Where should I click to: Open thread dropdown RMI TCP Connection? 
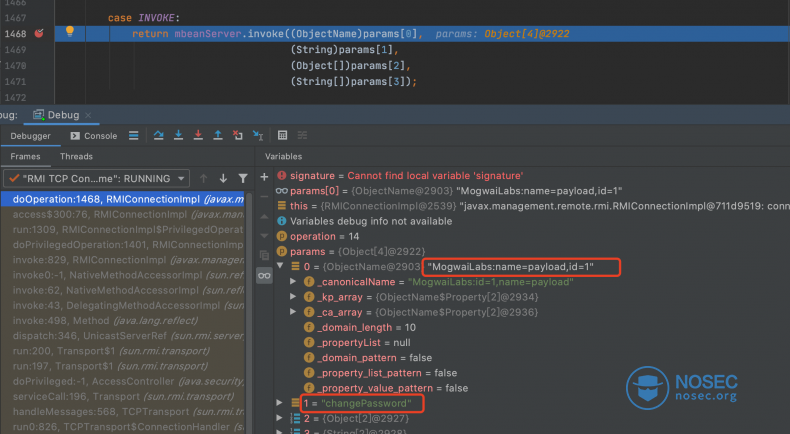click(x=96, y=178)
